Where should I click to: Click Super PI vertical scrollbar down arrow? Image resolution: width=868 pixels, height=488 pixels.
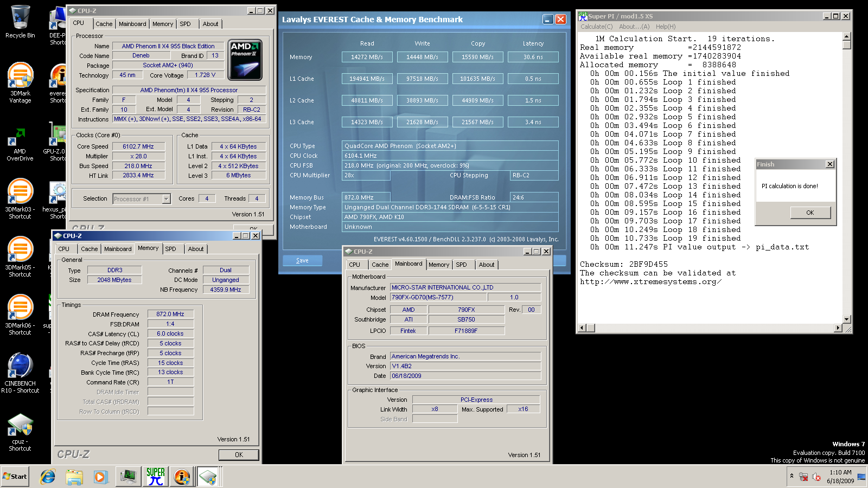tap(847, 319)
